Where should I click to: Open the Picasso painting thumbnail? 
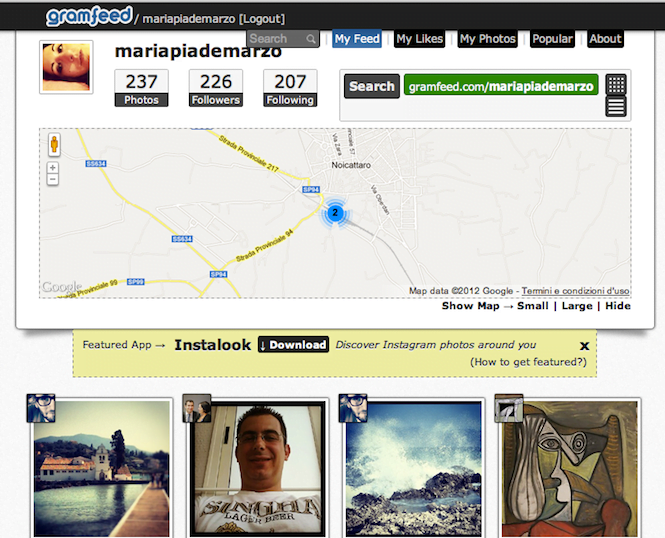tap(569, 468)
